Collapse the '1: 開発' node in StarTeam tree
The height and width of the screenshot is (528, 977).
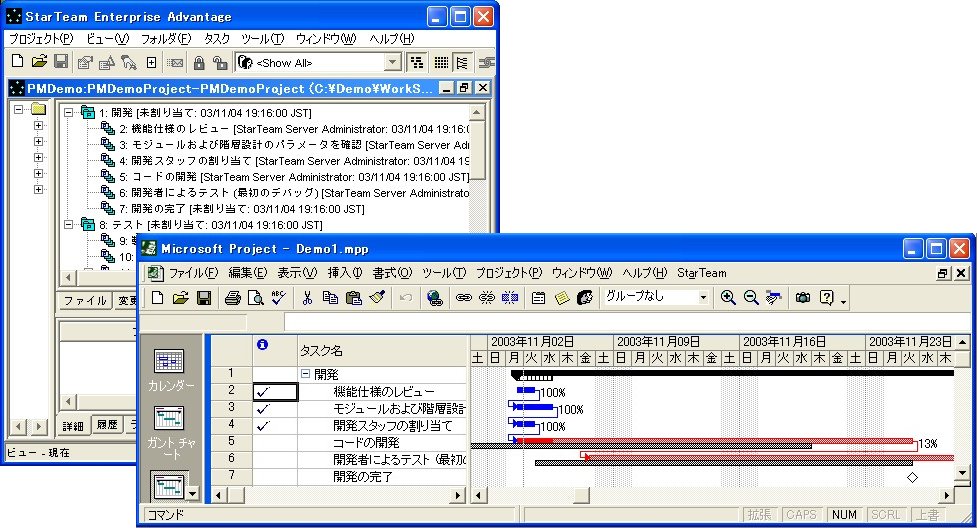point(69,113)
